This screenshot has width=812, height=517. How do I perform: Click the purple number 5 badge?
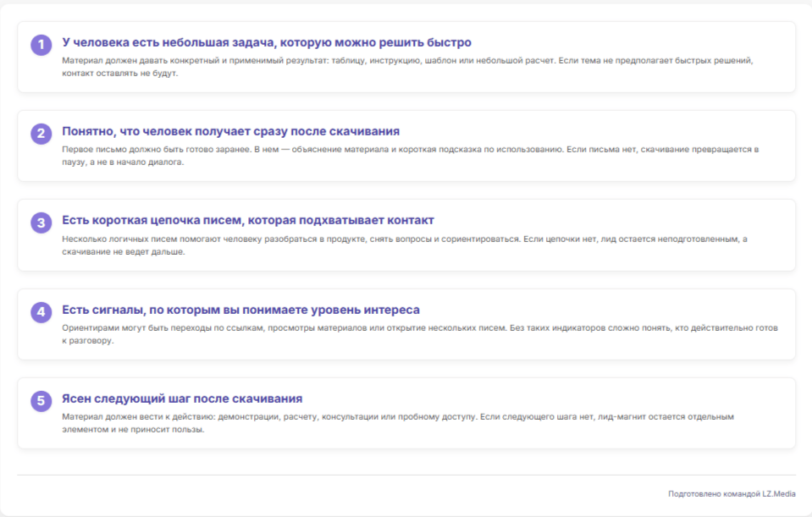(41, 400)
